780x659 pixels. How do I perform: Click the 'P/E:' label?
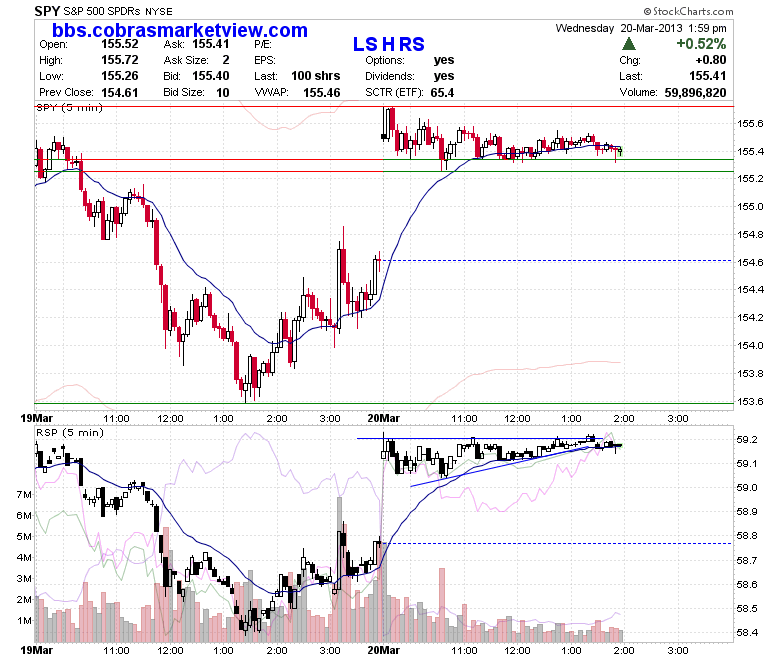point(263,44)
